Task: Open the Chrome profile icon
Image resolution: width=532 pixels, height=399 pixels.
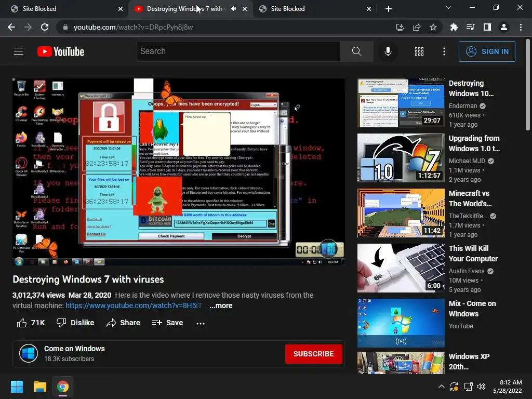Action: (x=504, y=27)
